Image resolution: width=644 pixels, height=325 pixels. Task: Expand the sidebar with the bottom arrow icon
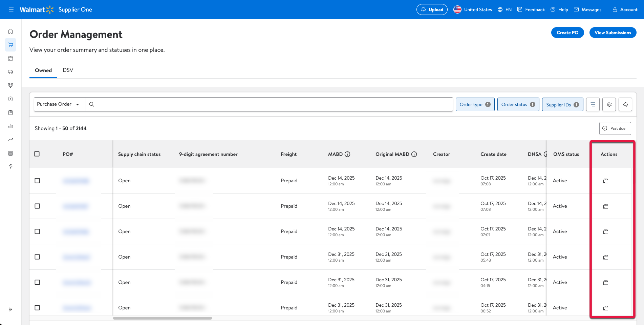[10, 309]
